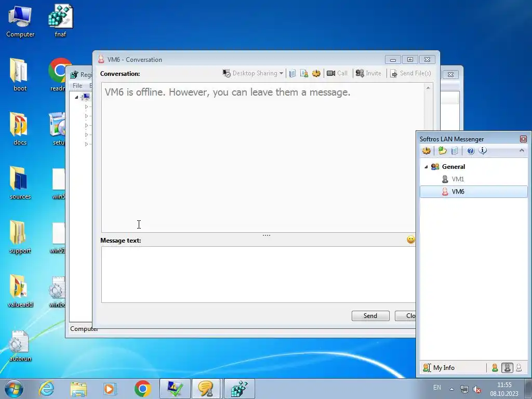
Task: Open history notebook icon in Messenger toolbar
Action: [455, 151]
